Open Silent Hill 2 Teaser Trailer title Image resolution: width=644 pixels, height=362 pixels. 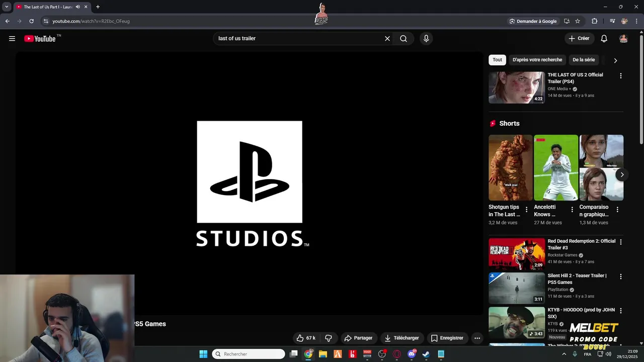point(577,279)
